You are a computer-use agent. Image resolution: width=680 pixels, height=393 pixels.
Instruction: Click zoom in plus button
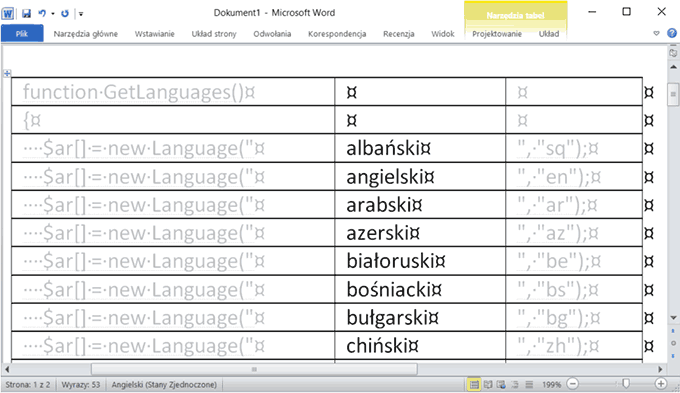(x=660, y=384)
